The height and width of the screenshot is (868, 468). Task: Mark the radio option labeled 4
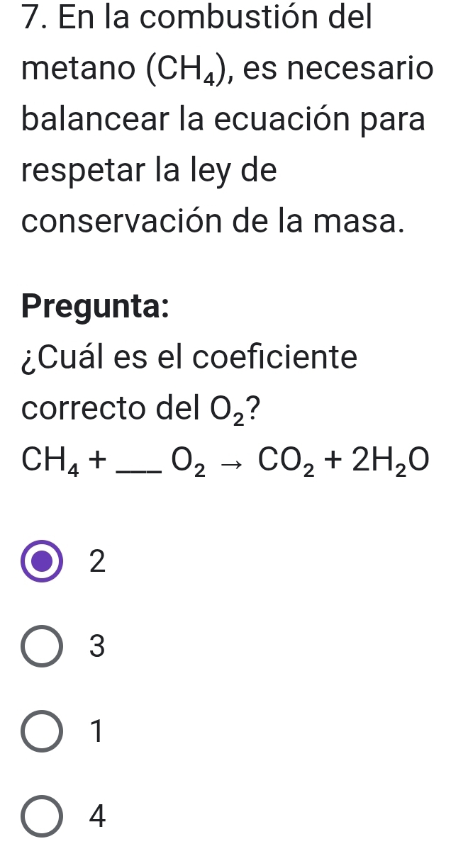coord(42,816)
